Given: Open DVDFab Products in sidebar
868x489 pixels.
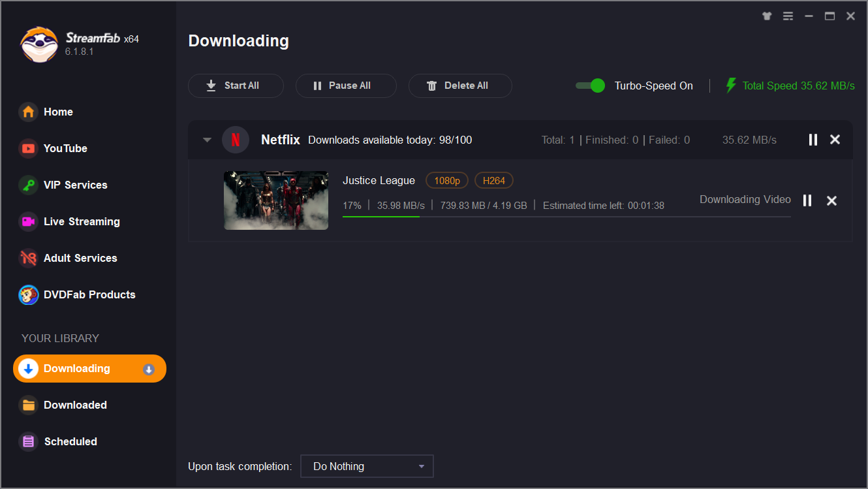Looking at the screenshot, I should click(89, 294).
